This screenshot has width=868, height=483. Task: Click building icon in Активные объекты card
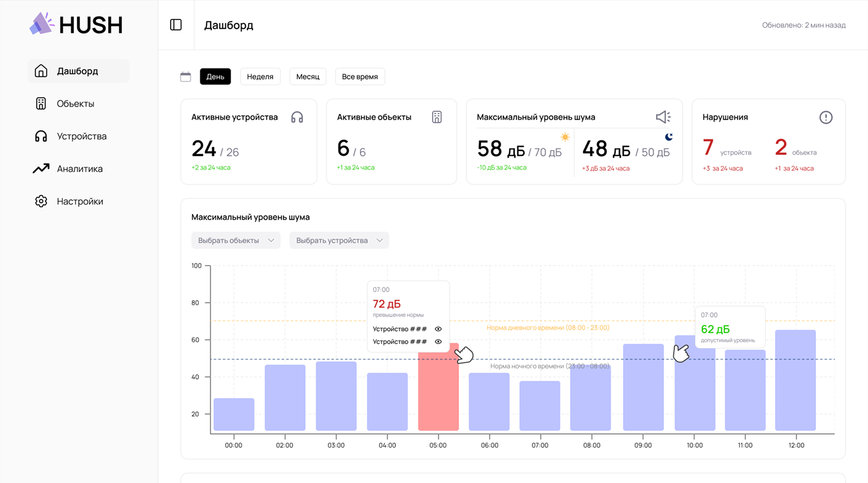tap(437, 117)
